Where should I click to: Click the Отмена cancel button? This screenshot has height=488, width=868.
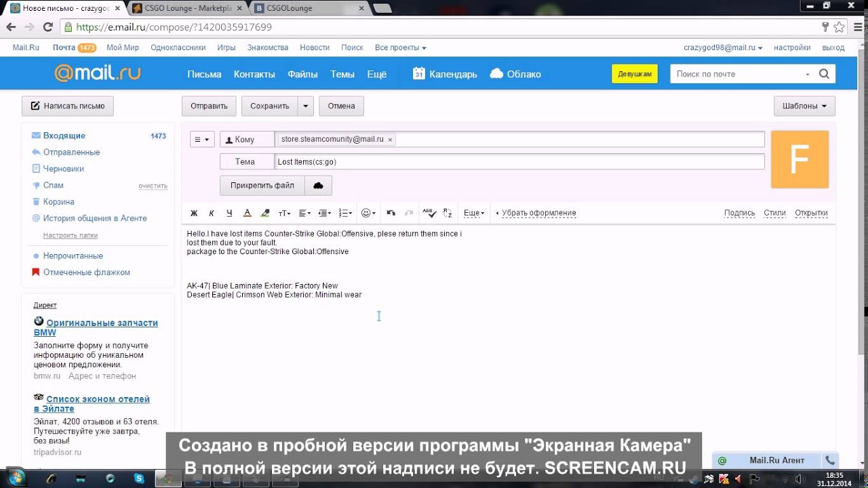coord(342,106)
